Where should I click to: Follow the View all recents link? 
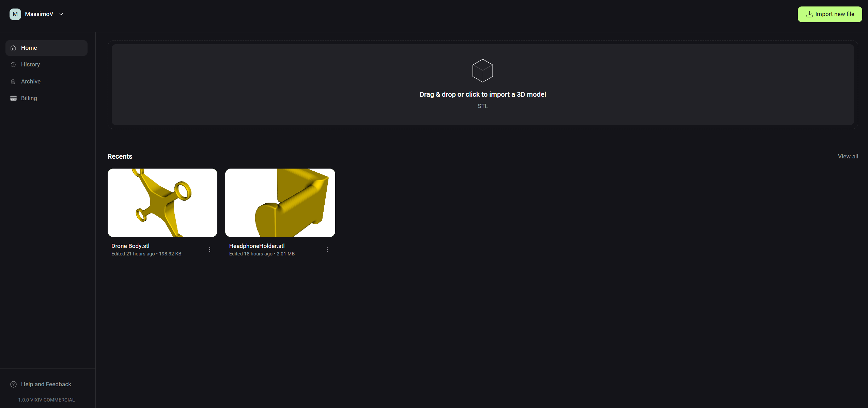(x=848, y=156)
